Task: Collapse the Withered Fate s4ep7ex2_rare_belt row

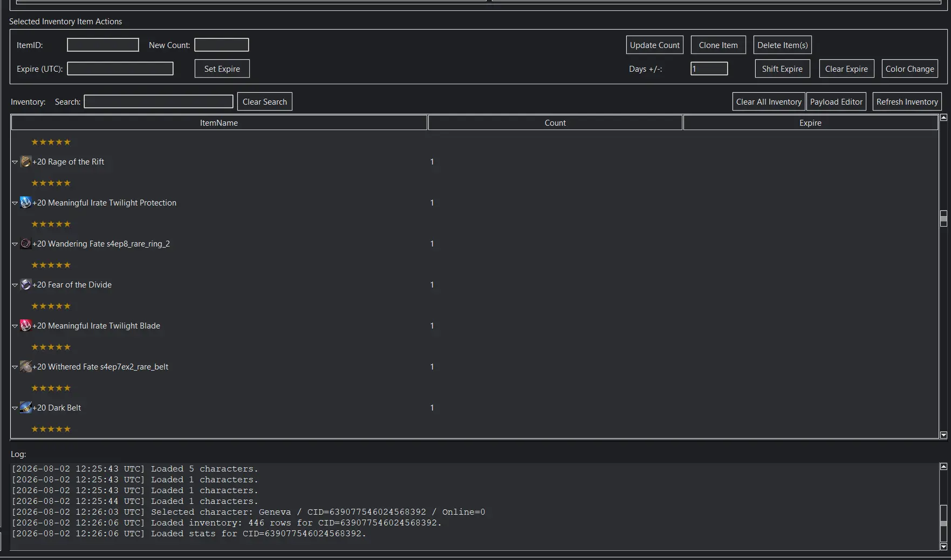Action: point(15,367)
